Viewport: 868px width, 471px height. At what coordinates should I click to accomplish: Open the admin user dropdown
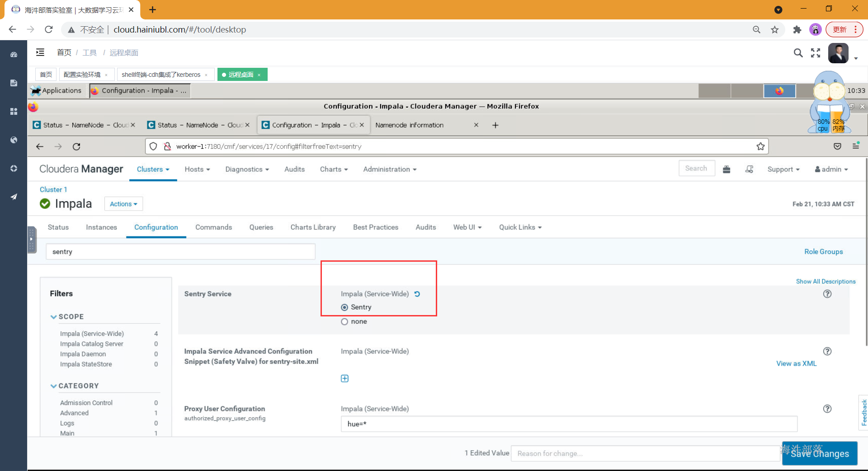tap(831, 169)
